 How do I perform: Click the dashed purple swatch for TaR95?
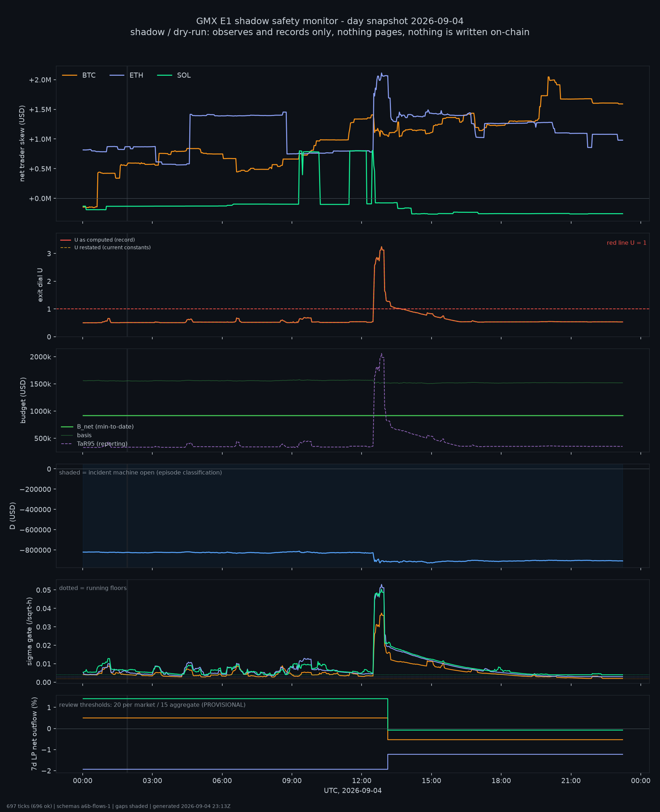click(67, 444)
